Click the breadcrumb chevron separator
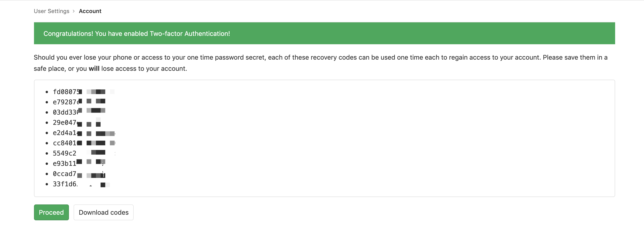 [x=74, y=11]
